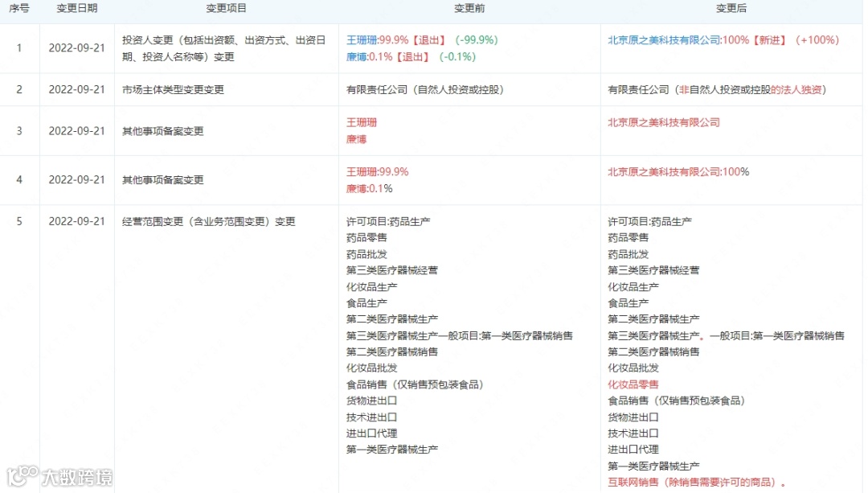
Task: Click the 变更前 column header
Action: click(x=469, y=8)
